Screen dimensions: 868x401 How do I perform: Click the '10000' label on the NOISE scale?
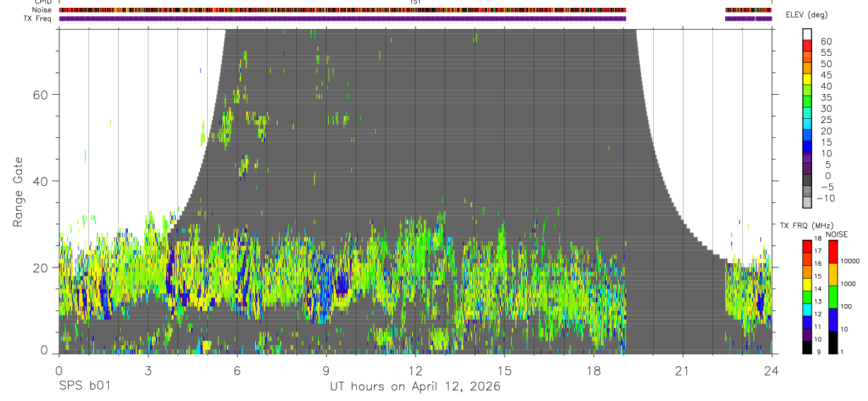850,261
